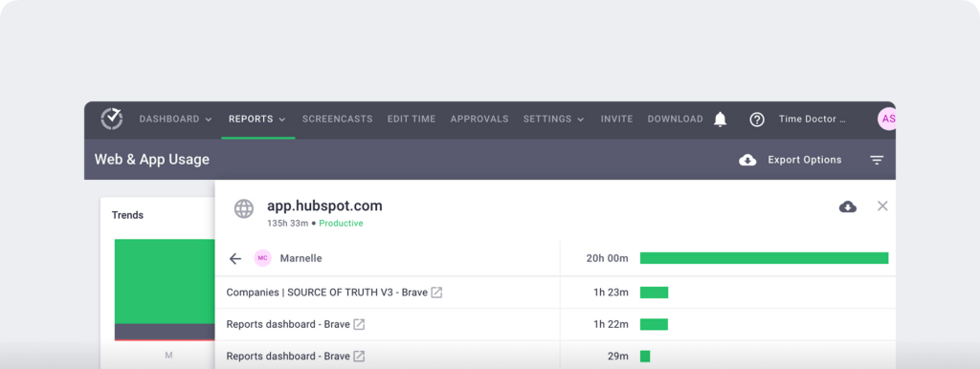The image size is (980, 369).
Task: Open the help question mark icon
Action: click(x=757, y=119)
